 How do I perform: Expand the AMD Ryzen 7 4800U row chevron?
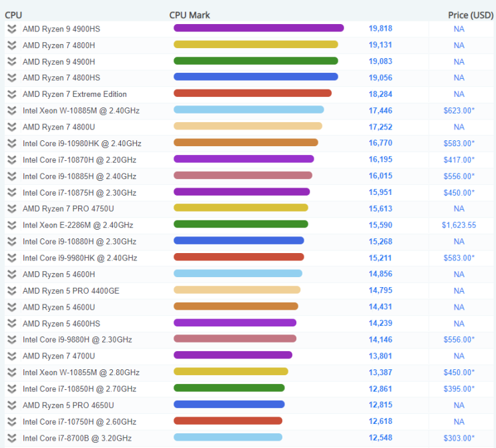click(x=12, y=127)
